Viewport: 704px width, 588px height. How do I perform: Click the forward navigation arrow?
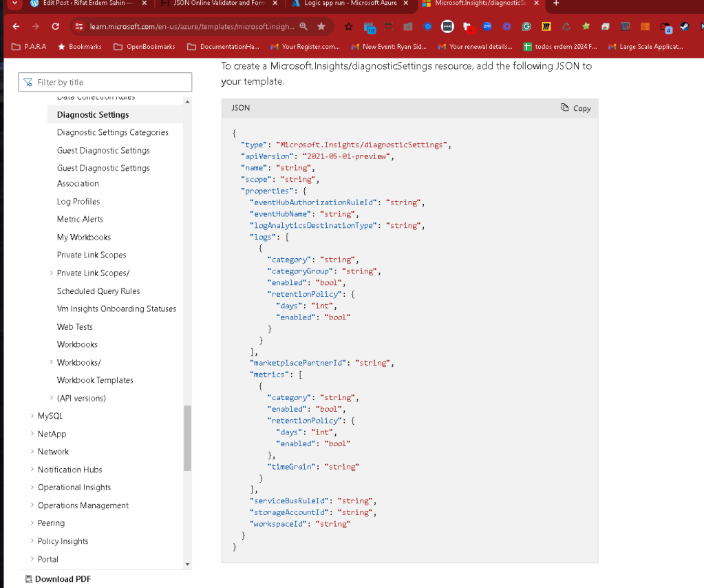(36, 26)
